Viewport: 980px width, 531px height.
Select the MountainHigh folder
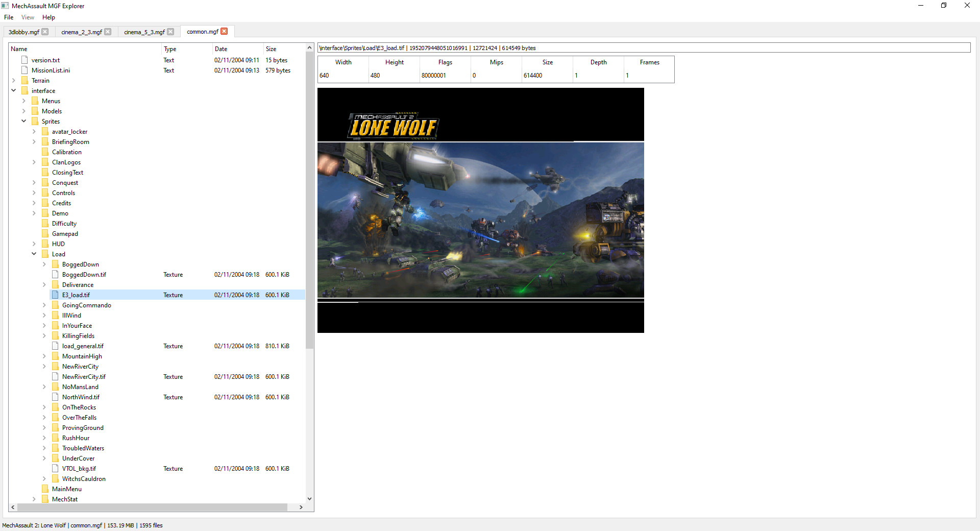[x=82, y=356]
